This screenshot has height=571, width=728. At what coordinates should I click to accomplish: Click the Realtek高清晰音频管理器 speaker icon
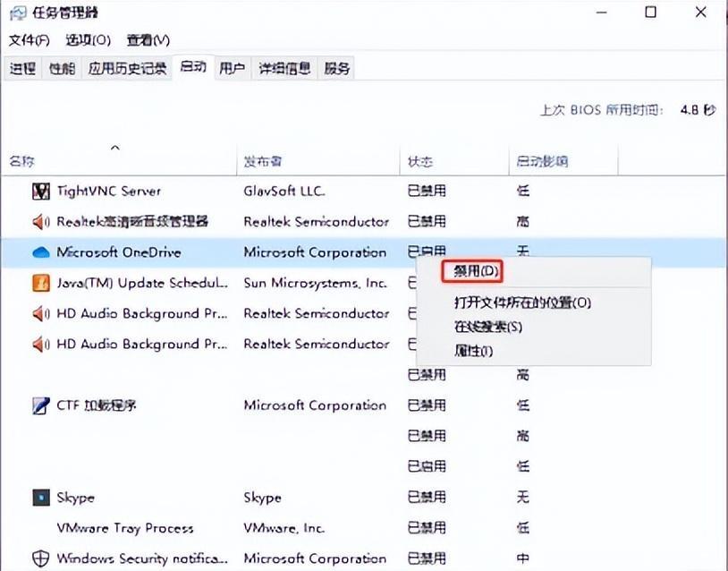pyautogui.click(x=41, y=222)
